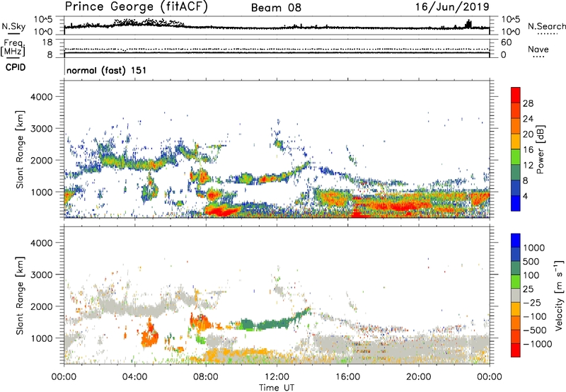Click the CPID label
Screen dimensions: 566x392
(x=16, y=67)
